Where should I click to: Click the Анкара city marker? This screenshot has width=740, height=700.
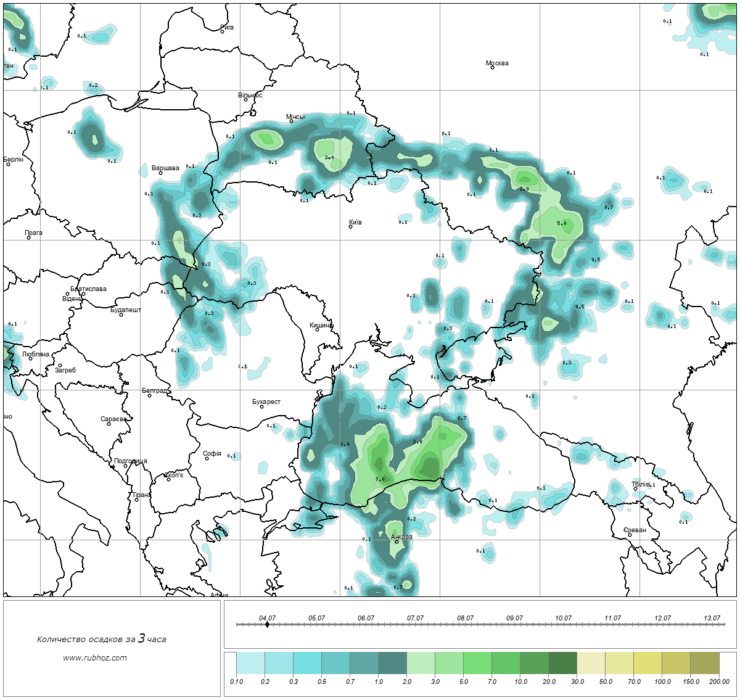(397, 542)
